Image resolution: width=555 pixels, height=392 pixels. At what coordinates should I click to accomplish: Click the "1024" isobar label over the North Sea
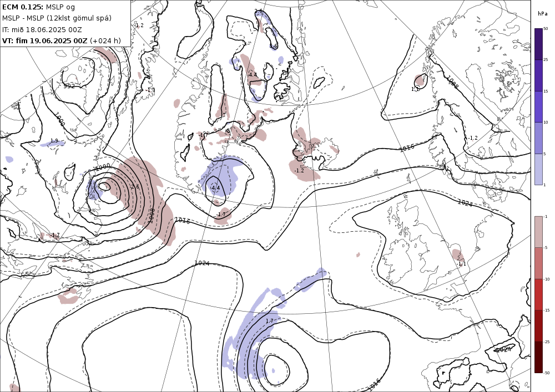[465, 203]
